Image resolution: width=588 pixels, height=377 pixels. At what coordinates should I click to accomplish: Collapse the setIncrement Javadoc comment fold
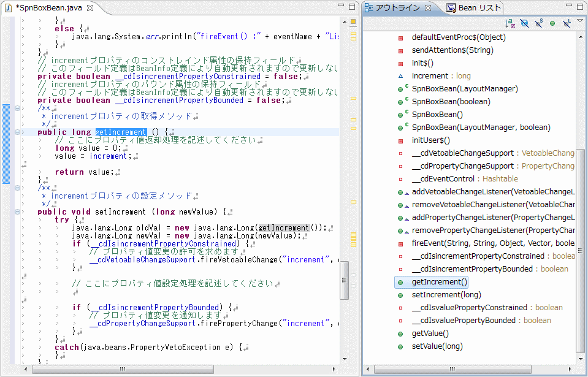(17, 188)
